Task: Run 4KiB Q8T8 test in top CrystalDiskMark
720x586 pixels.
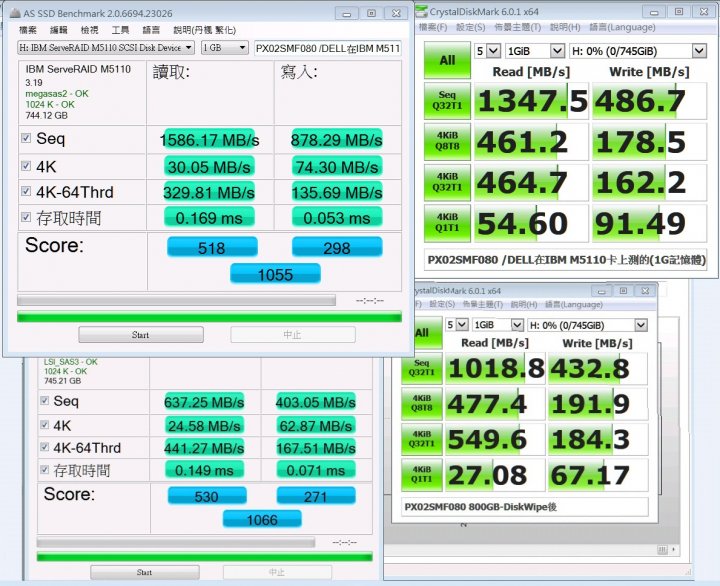Action: (447, 141)
